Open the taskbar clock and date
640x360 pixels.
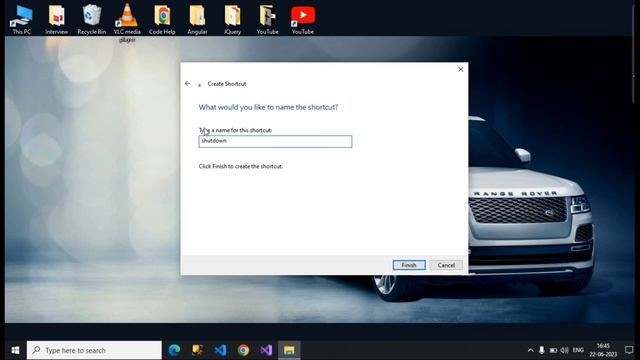pos(603,350)
